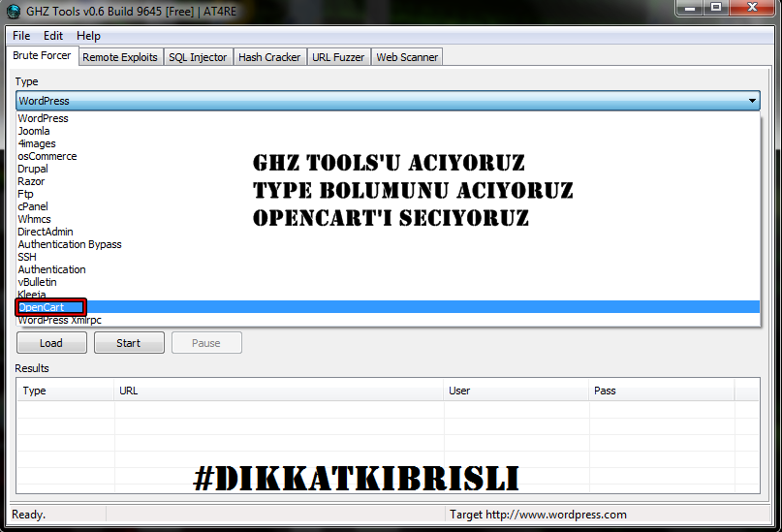Minimize the GHZ Tools window
The width and height of the screenshot is (782, 532).
pyautogui.click(x=690, y=8)
